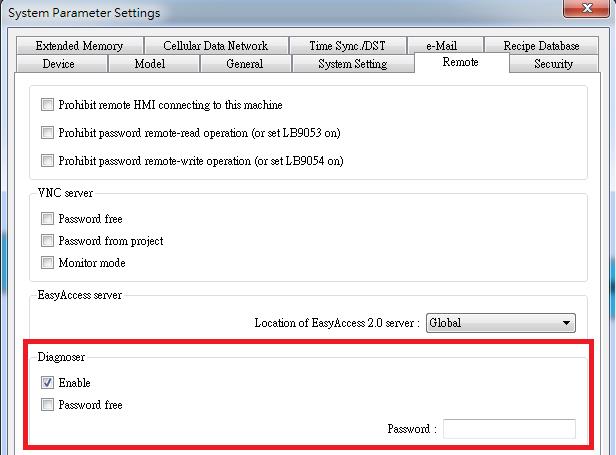This screenshot has width=616, height=455.
Task: Turn on VNC Monitor mode
Action: click(x=47, y=263)
